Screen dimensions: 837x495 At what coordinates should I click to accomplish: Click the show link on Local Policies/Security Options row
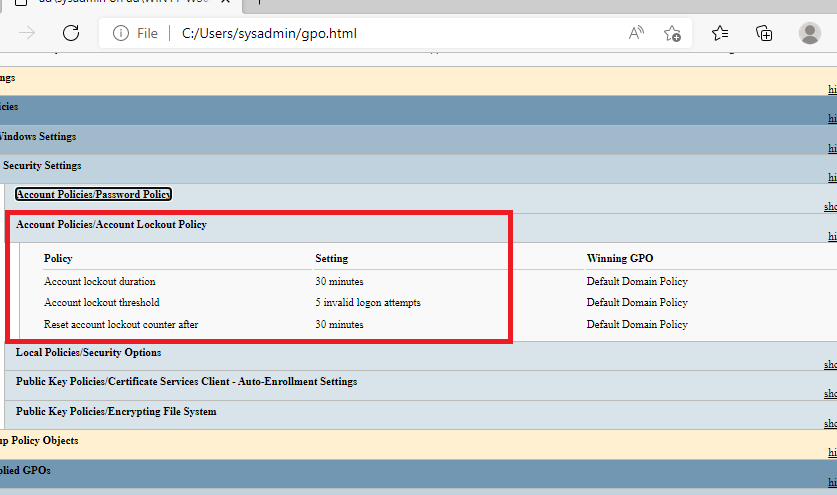(x=829, y=366)
